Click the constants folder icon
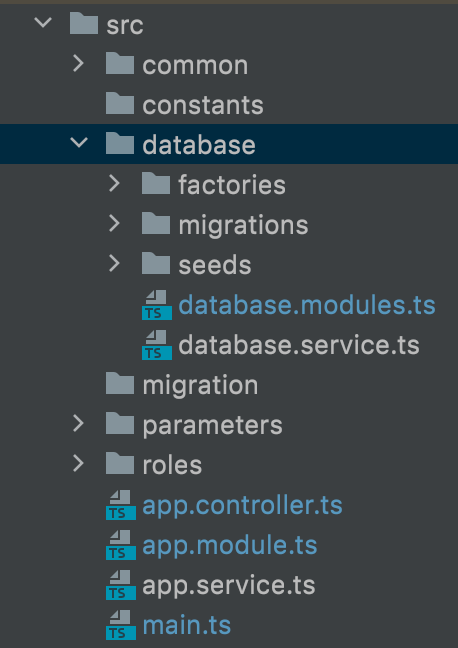The width and height of the screenshot is (458, 648). coord(120,103)
